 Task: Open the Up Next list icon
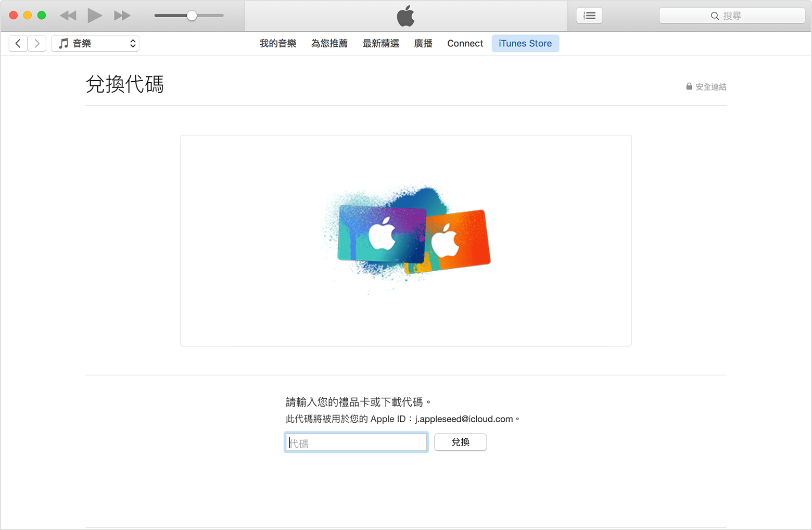(589, 16)
